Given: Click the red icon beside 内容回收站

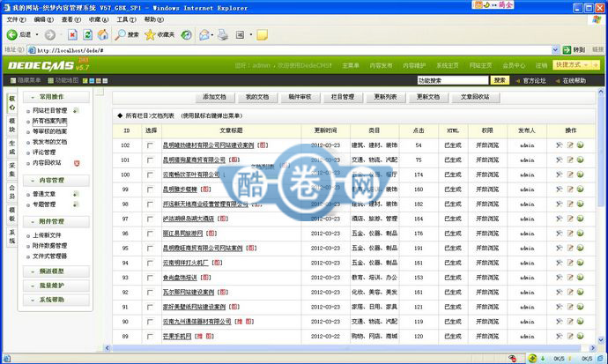Looking at the screenshot, I should [x=77, y=163].
